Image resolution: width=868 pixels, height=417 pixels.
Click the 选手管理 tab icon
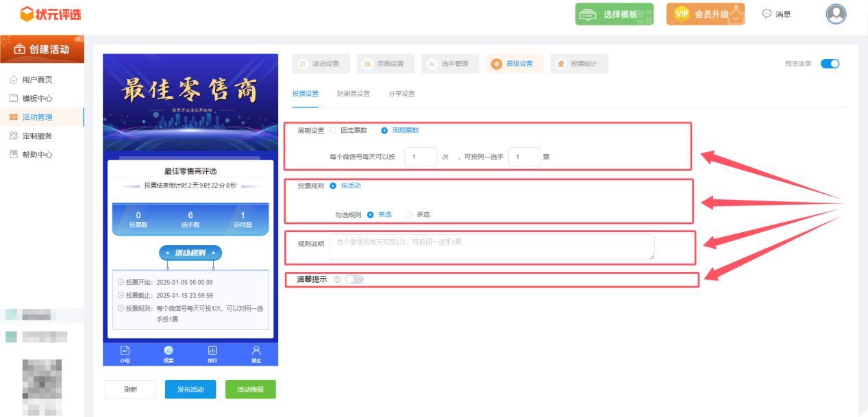click(432, 64)
